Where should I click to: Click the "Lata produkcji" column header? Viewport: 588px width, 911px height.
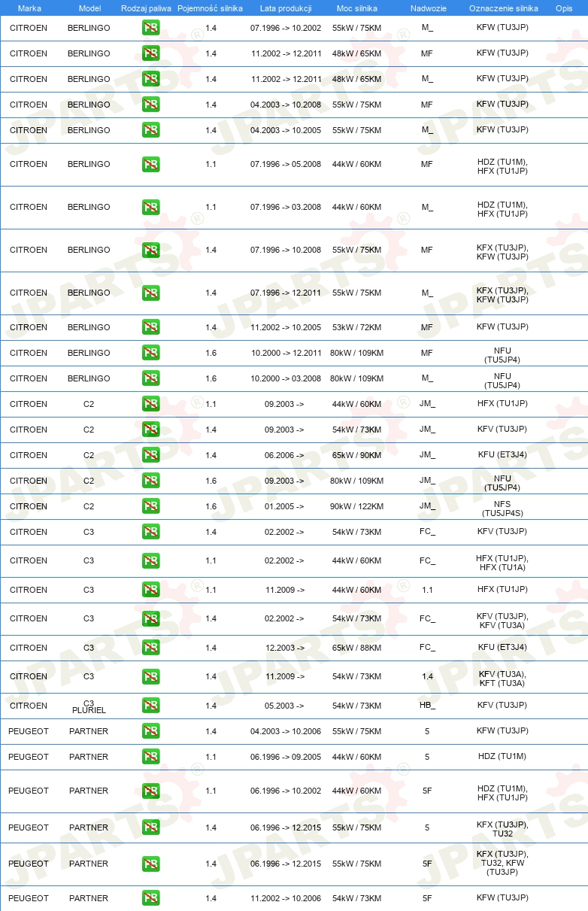(286, 8)
